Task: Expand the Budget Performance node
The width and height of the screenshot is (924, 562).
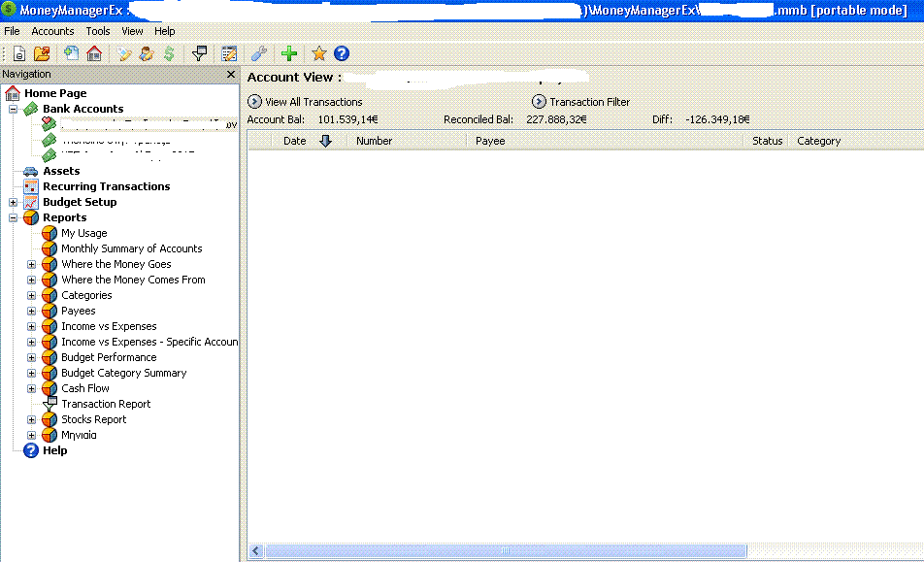Action: [x=32, y=357]
